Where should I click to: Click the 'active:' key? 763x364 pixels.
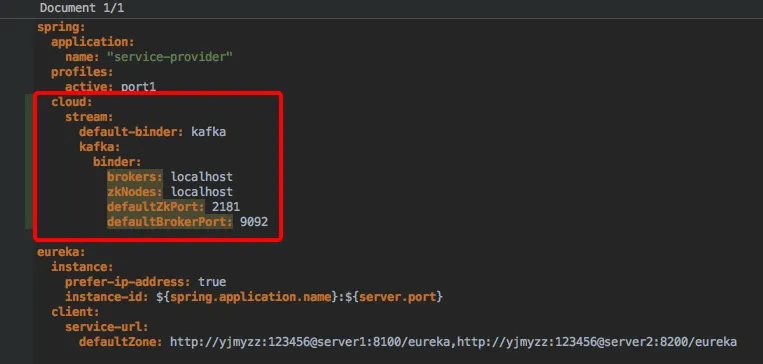(x=90, y=87)
